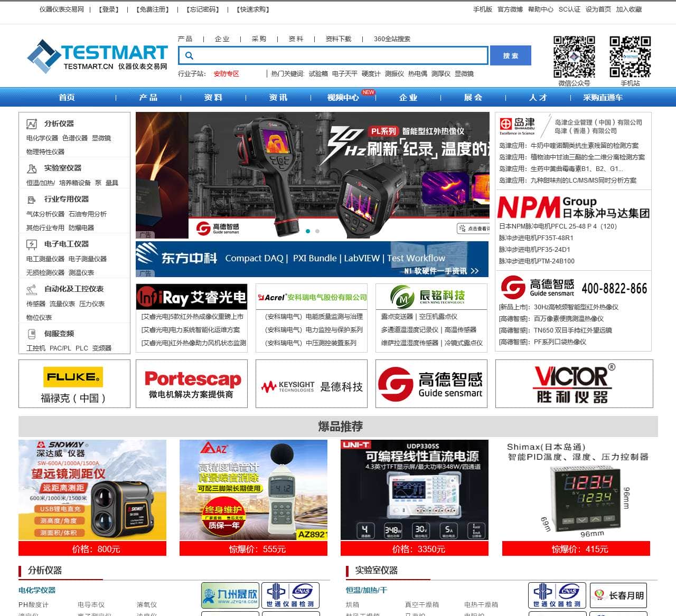Viewport: 676px width, 616px height.
Task: Click hot keyword 电子天平
Action: point(345,74)
